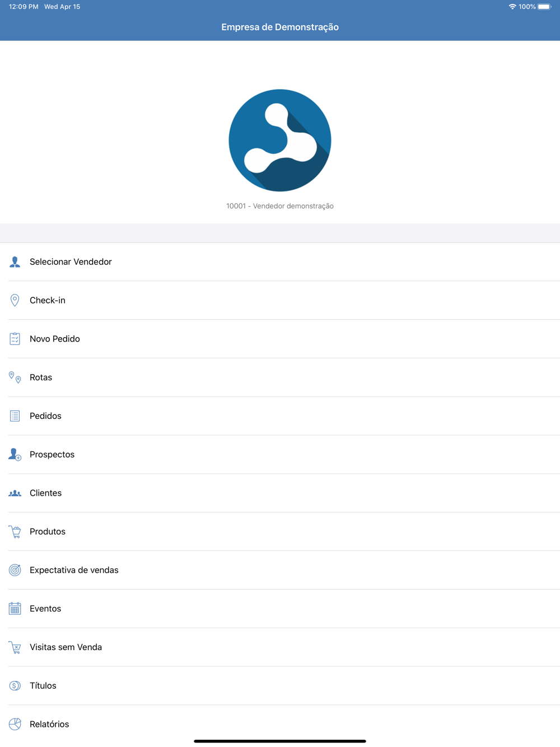
Task: Tap the coin icon for Títulos
Action: [15, 685]
